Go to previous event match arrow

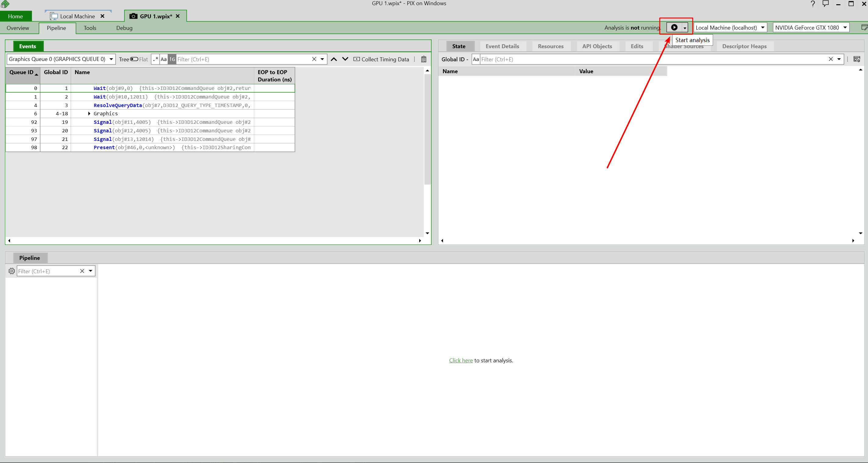click(x=334, y=59)
